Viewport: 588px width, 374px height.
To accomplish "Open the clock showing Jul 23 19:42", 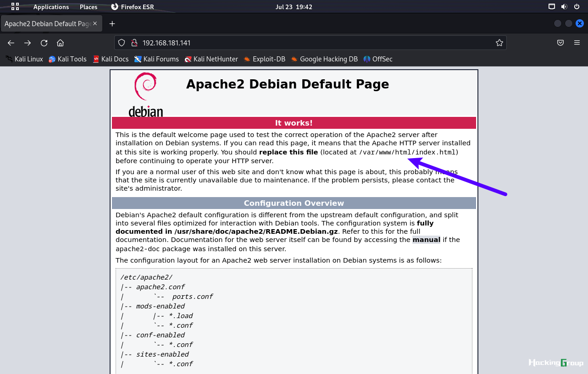I will [x=294, y=7].
